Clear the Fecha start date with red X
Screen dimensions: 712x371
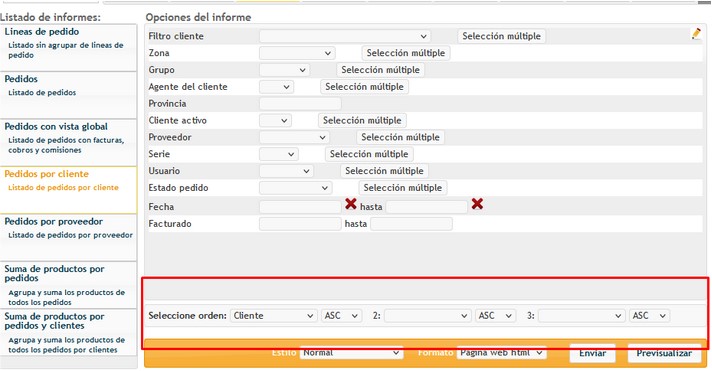[x=351, y=204]
